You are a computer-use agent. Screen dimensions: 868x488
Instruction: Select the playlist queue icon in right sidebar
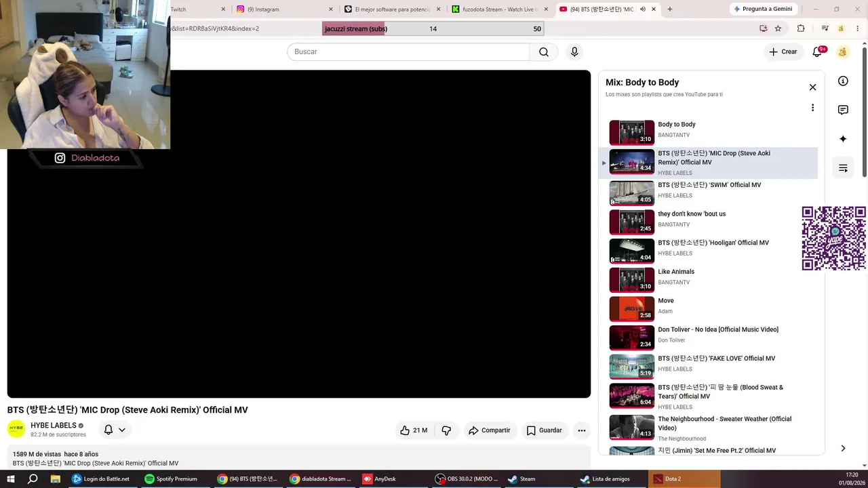[843, 168]
